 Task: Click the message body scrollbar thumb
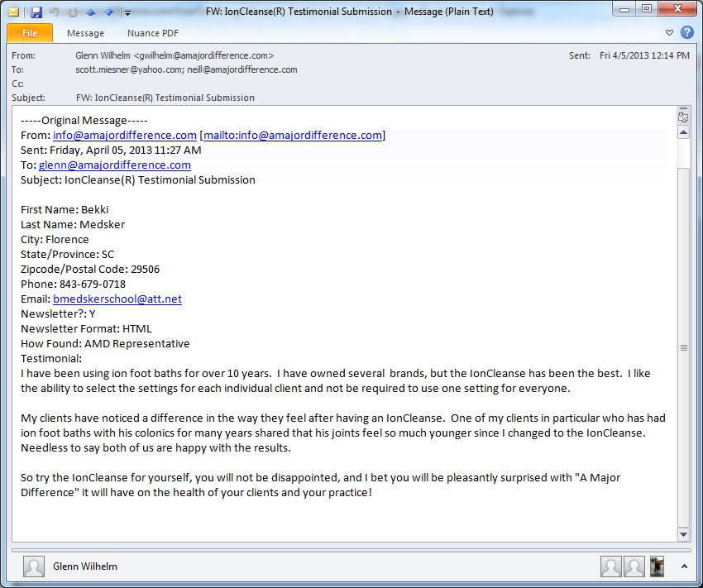683,347
